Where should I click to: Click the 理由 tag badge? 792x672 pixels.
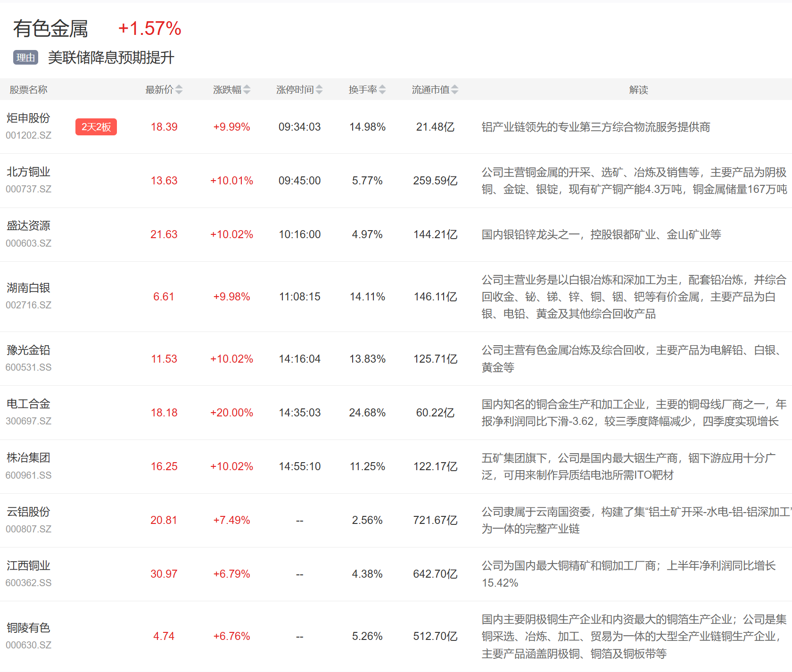[x=25, y=58]
